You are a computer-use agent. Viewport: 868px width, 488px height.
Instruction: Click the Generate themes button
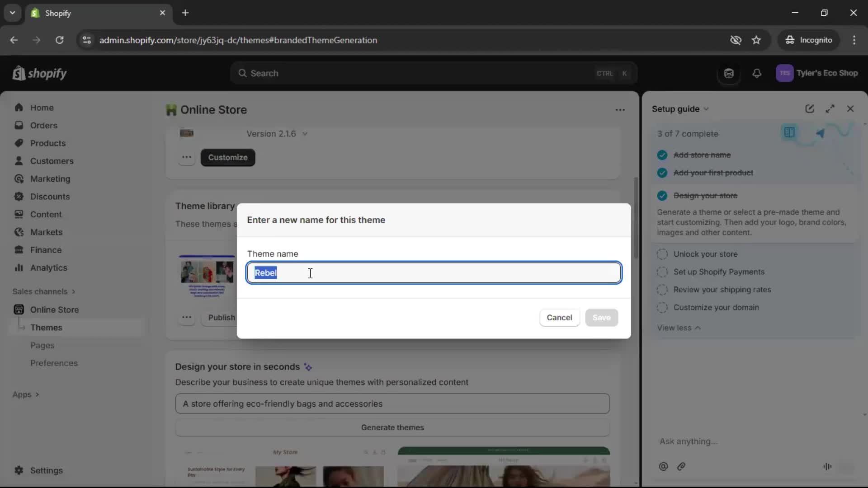(x=392, y=427)
